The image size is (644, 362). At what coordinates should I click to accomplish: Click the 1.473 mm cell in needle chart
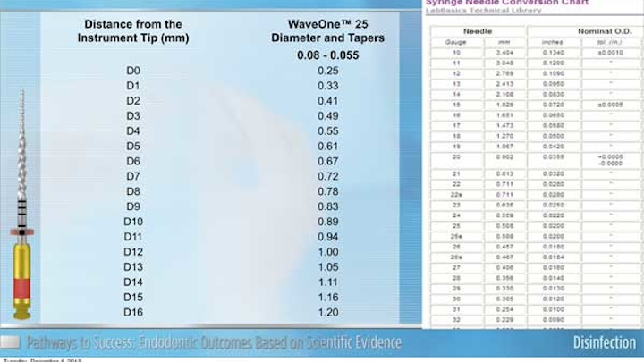pos(504,126)
